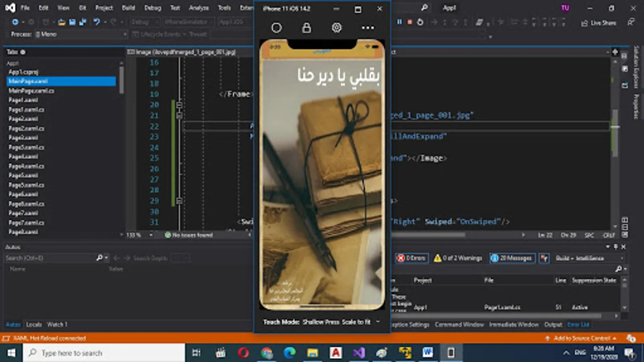Open the Process Mono dropdown

coord(80,34)
